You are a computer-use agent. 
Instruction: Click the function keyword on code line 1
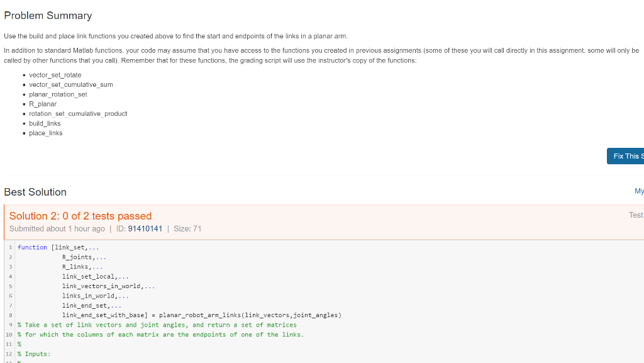[31, 247]
